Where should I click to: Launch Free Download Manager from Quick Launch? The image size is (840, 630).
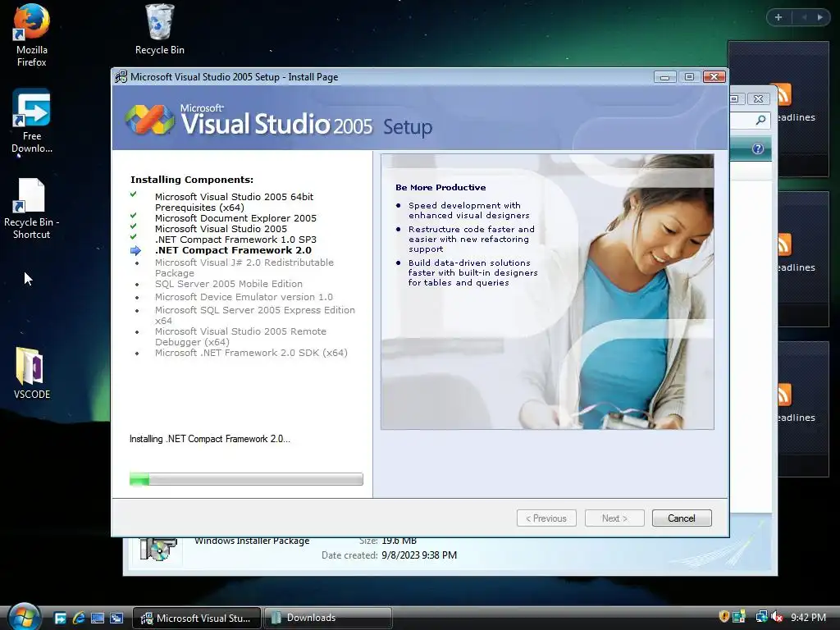(60, 619)
